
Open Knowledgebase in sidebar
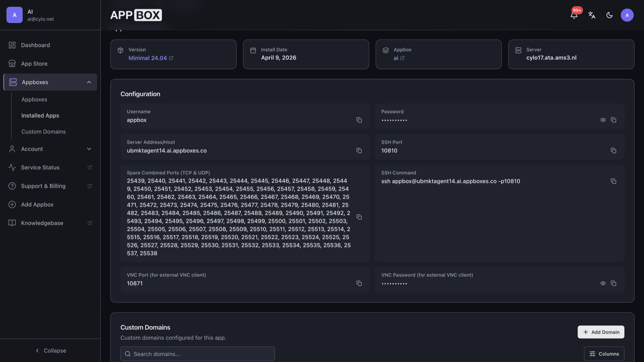point(50,223)
